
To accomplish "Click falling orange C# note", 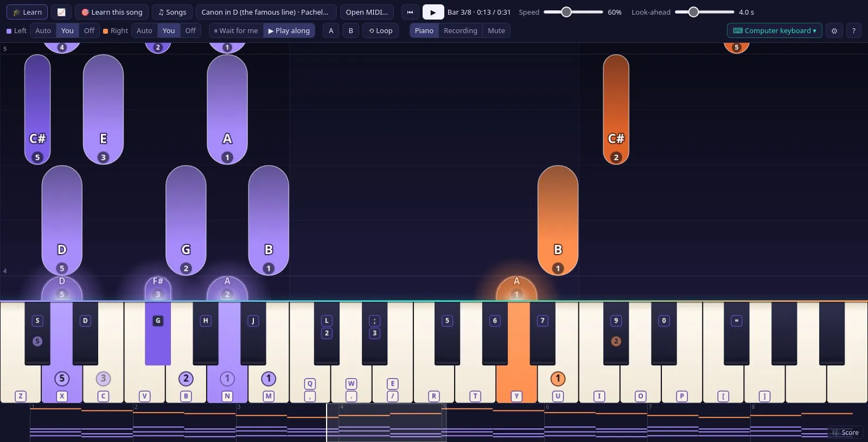I will pyautogui.click(x=616, y=109).
